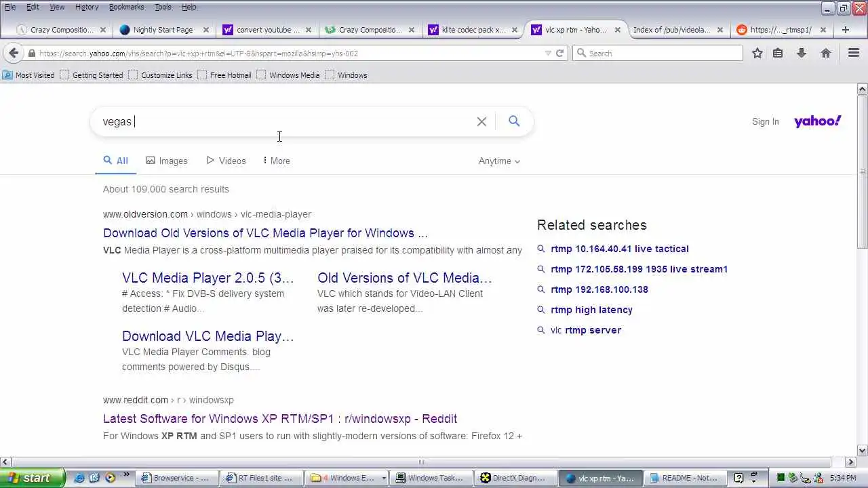Image resolution: width=868 pixels, height=488 pixels.
Task: Click the help icon in the taskbar
Action: tap(739, 478)
